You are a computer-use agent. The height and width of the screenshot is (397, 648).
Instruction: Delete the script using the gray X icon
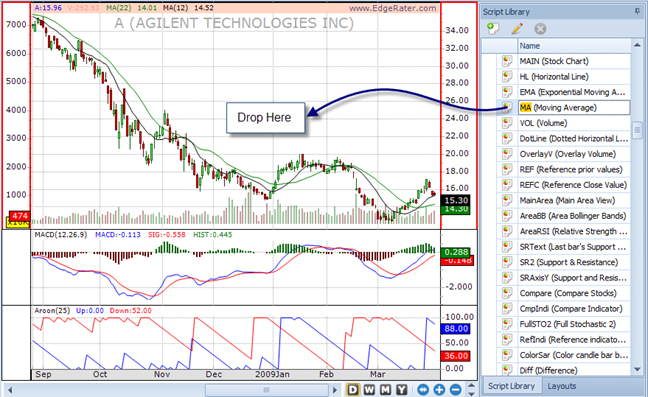[540, 29]
